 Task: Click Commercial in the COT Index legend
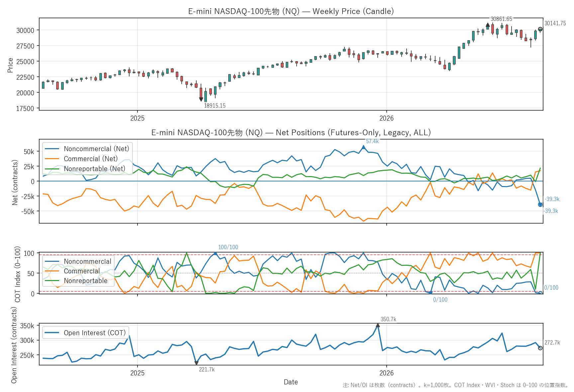coord(82,271)
